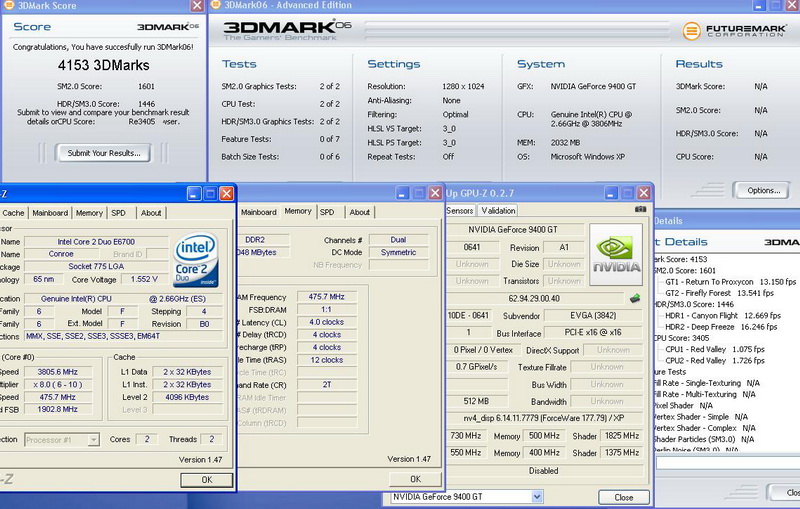Click the 2T command rate value
This screenshot has height=509, width=800.
point(327,385)
